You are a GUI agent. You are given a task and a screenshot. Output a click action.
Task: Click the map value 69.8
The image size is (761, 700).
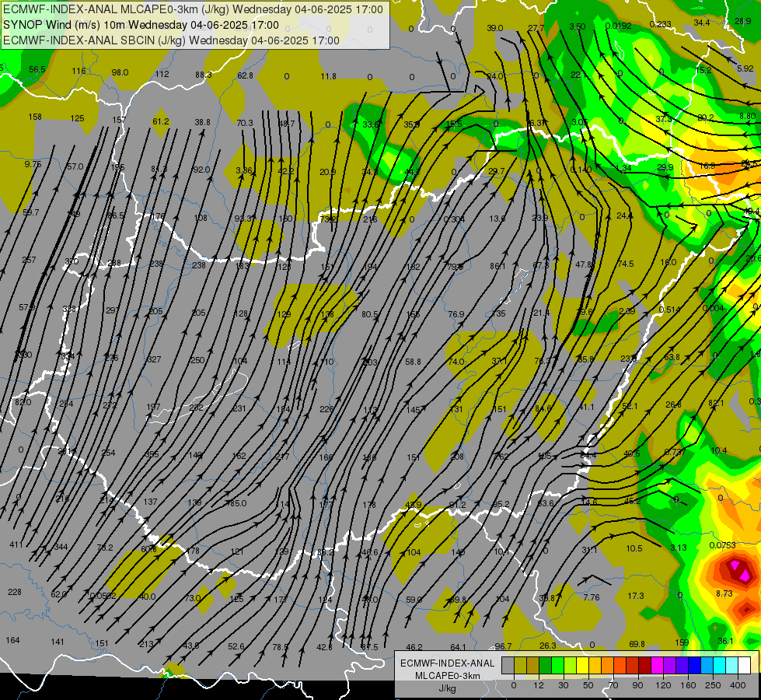point(637,644)
